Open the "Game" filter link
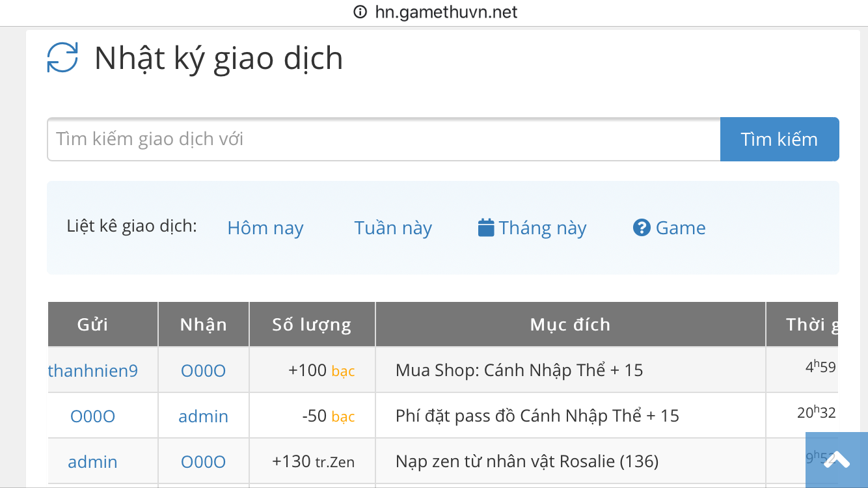Image resolution: width=868 pixels, height=488 pixels. pyautogui.click(x=680, y=228)
